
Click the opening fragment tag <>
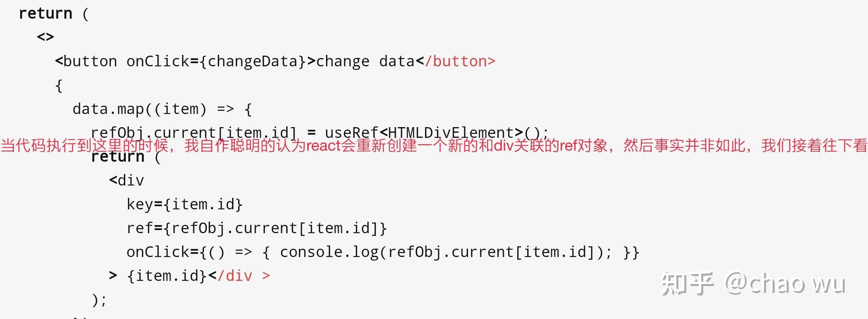click(x=45, y=37)
